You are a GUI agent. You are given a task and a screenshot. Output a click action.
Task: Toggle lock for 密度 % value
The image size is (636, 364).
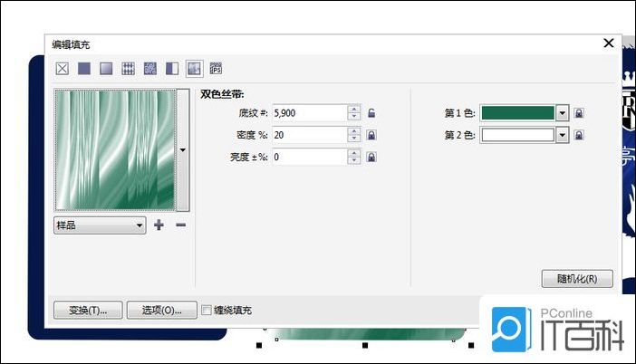(x=371, y=135)
